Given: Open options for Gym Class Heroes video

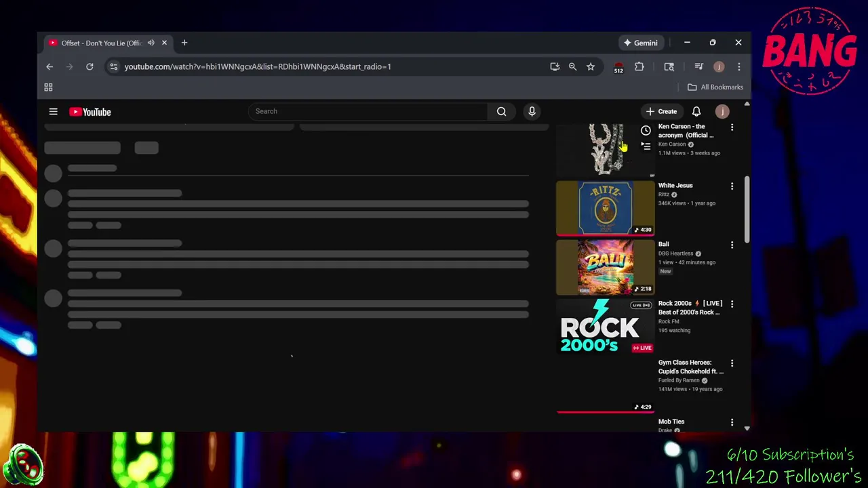Looking at the screenshot, I should (732, 363).
